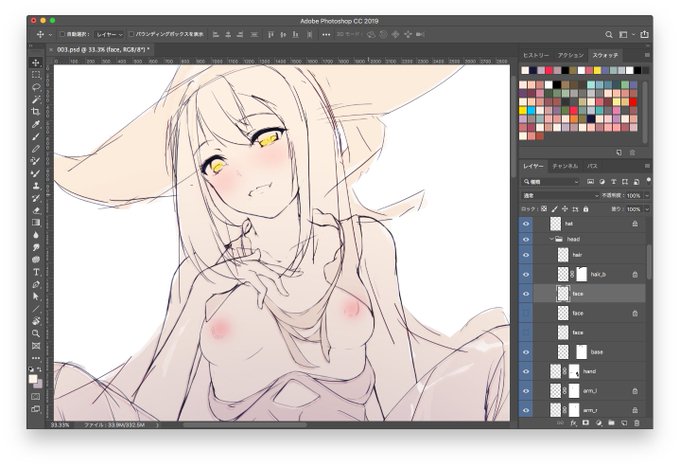Open the Edit Toolbar three-dots button

pyautogui.click(x=36, y=358)
